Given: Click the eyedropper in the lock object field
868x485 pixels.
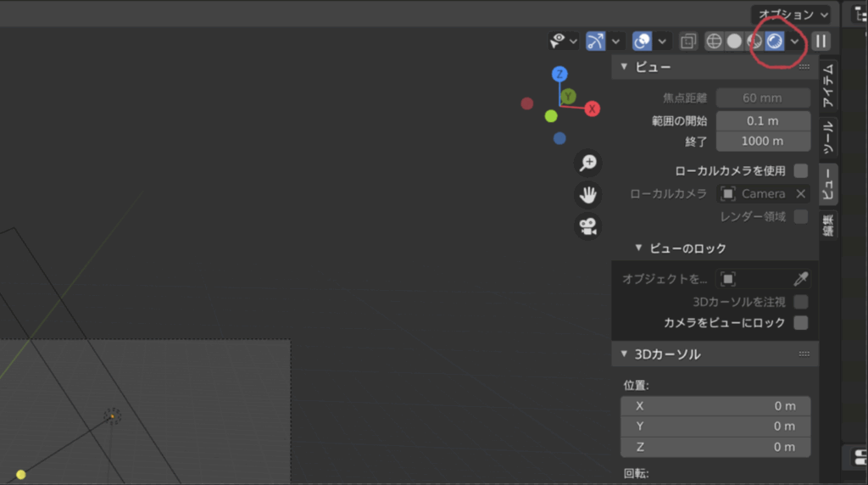Looking at the screenshot, I should [x=800, y=279].
